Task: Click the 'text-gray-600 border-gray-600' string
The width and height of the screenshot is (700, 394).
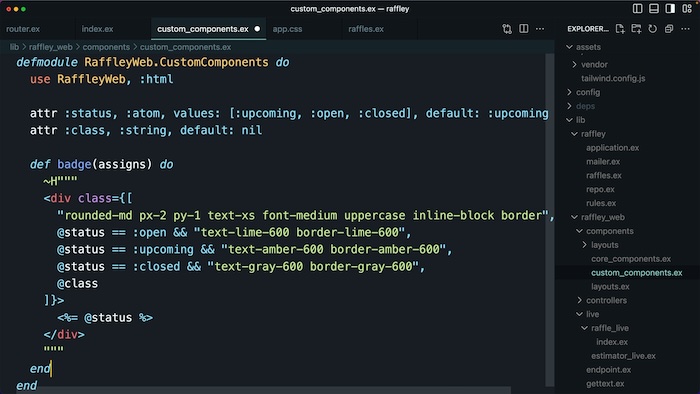Action: 312,266
